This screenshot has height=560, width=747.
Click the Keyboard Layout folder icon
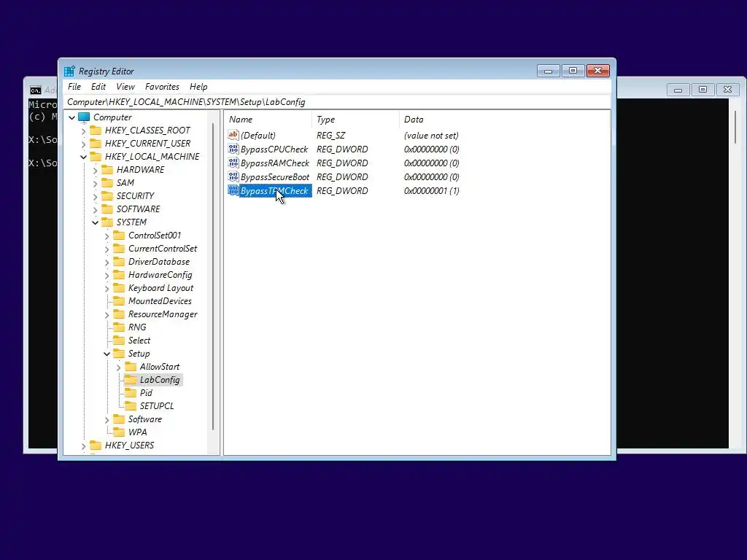click(119, 288)
